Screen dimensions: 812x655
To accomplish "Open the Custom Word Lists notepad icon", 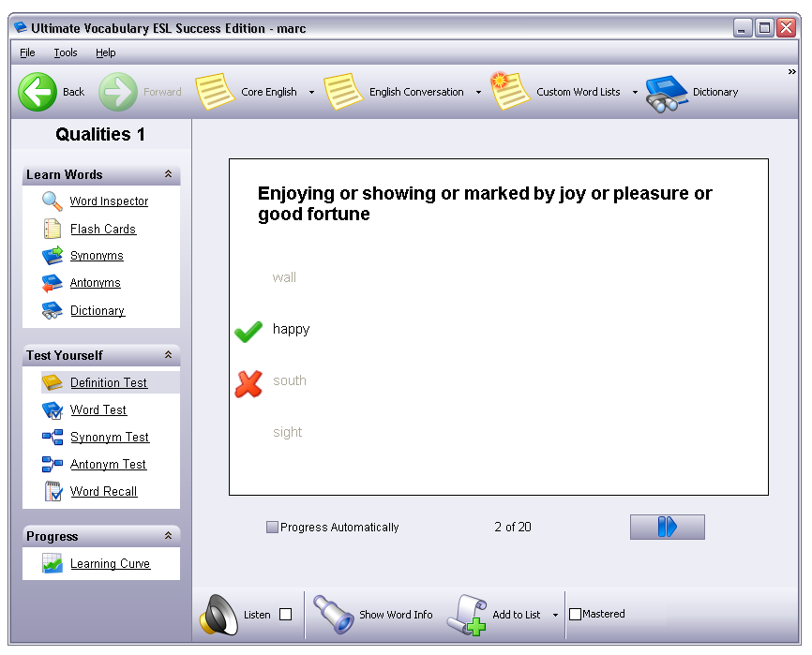I will coord(509,91).
